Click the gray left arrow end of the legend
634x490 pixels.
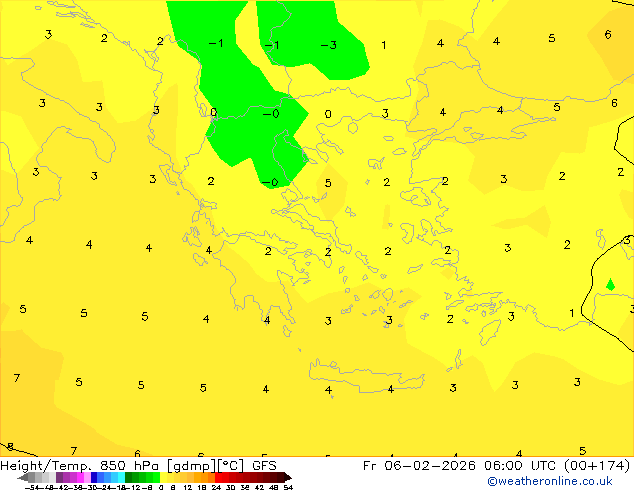click(23, 478)
